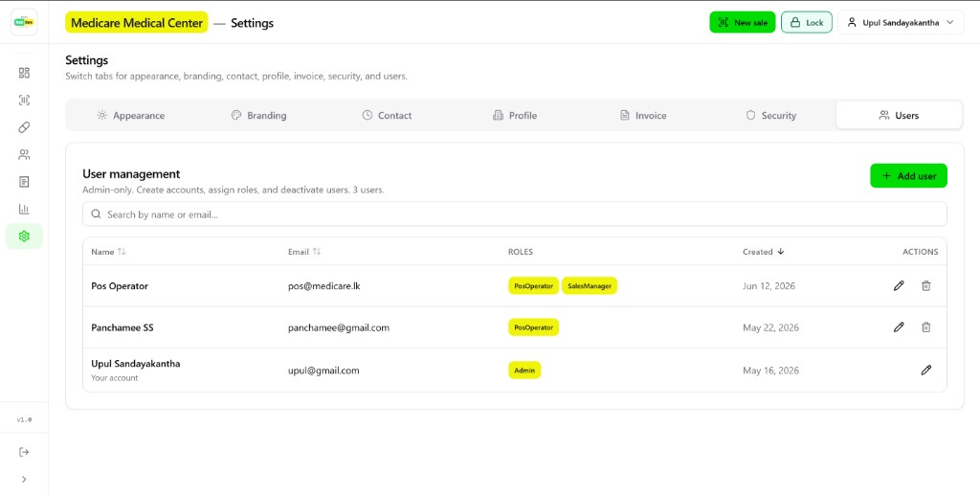This screenshot has width=980, height=495.
Task: Click the Pos Operator name cell
Action: 120,286
